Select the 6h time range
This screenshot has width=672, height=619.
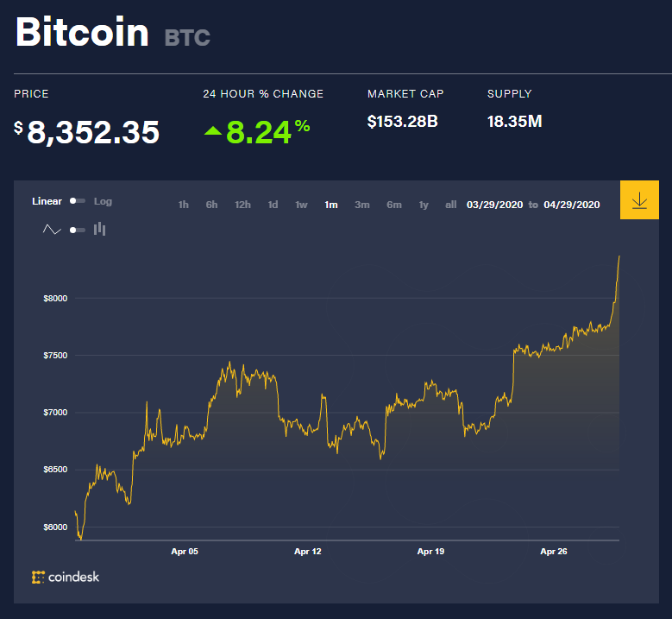click(x=211, y=205)
